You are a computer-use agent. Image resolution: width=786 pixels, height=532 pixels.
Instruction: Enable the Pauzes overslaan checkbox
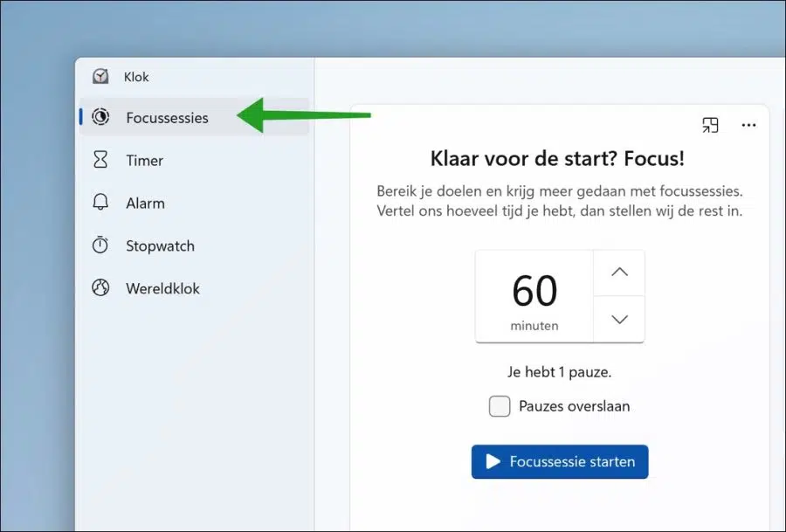pos(500,406)
